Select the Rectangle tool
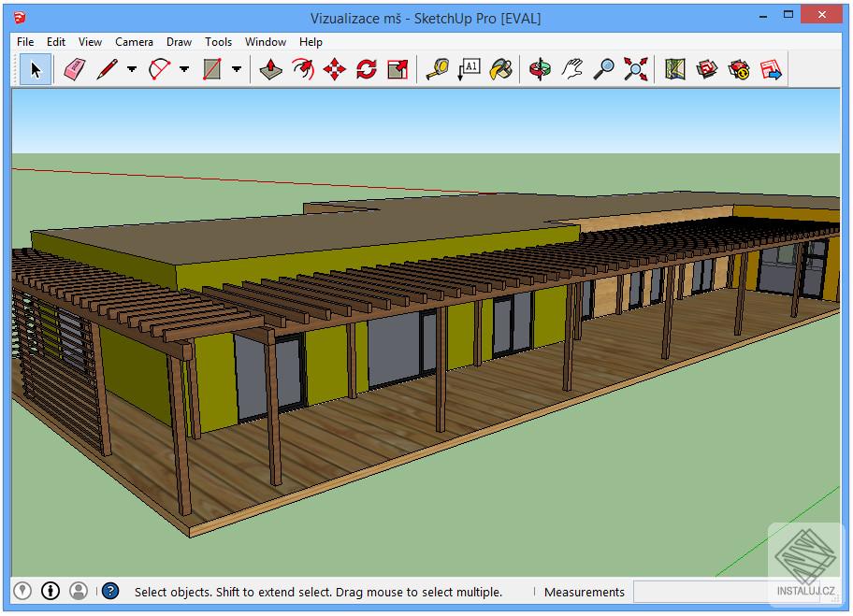This screenshot has height=616, width=853. tap(212, 68)
